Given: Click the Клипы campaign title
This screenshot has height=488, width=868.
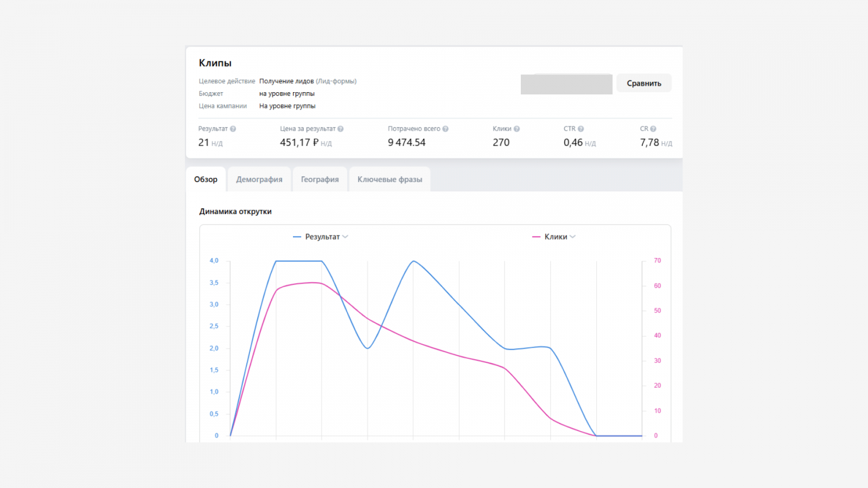Looking at the screenshot, I should tap(215, 63).
